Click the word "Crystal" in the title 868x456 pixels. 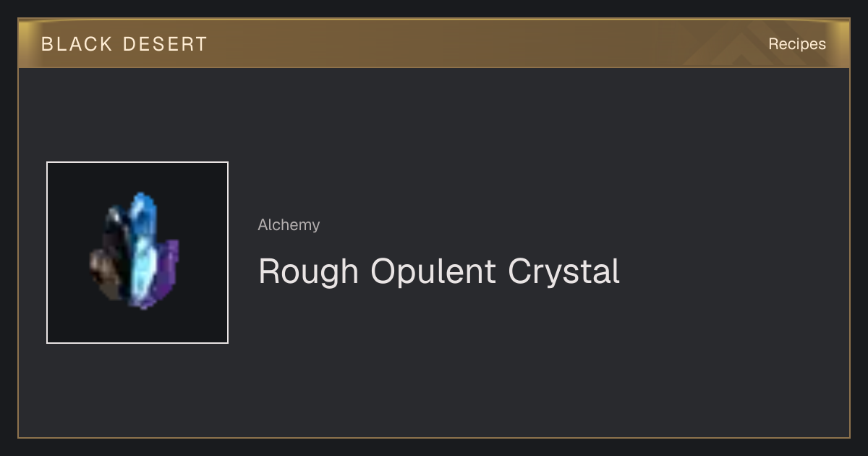564,272
